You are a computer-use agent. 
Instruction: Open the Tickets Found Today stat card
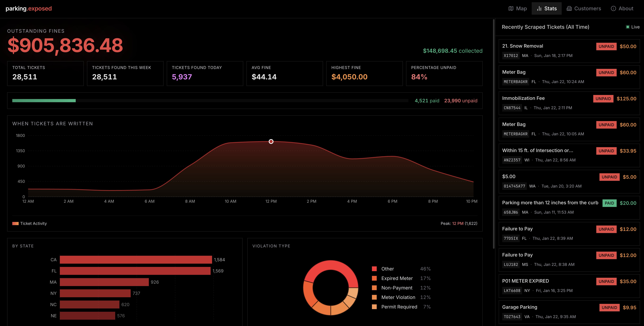click(x=205, y=73)
